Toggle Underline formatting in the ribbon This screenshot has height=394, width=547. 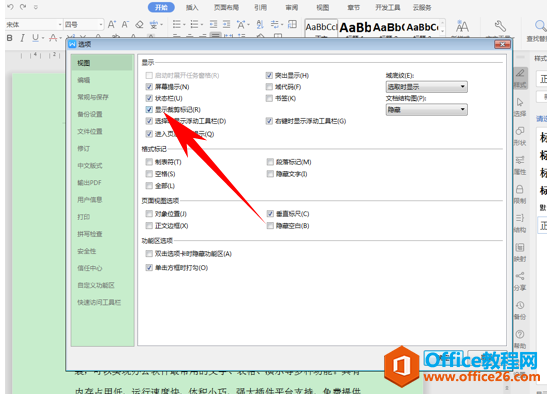pyautogui.click(x=35, y=38)
